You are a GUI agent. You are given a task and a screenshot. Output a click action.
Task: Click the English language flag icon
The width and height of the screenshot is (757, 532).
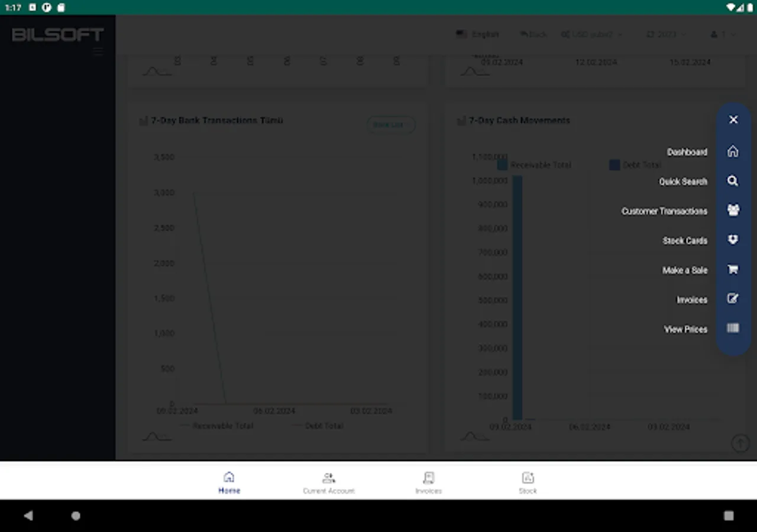(461, 34)
